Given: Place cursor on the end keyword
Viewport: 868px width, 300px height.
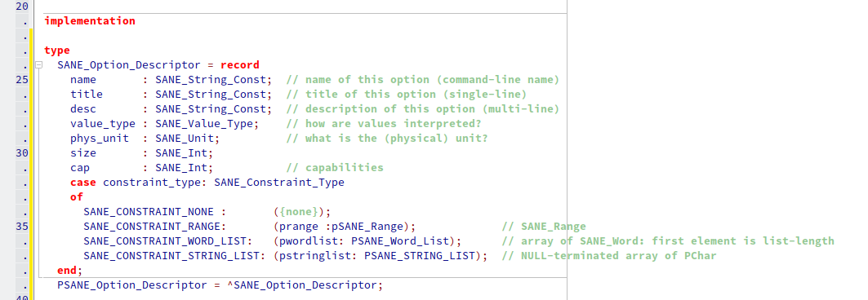Looking at the screenshot, I should [67, 270].
